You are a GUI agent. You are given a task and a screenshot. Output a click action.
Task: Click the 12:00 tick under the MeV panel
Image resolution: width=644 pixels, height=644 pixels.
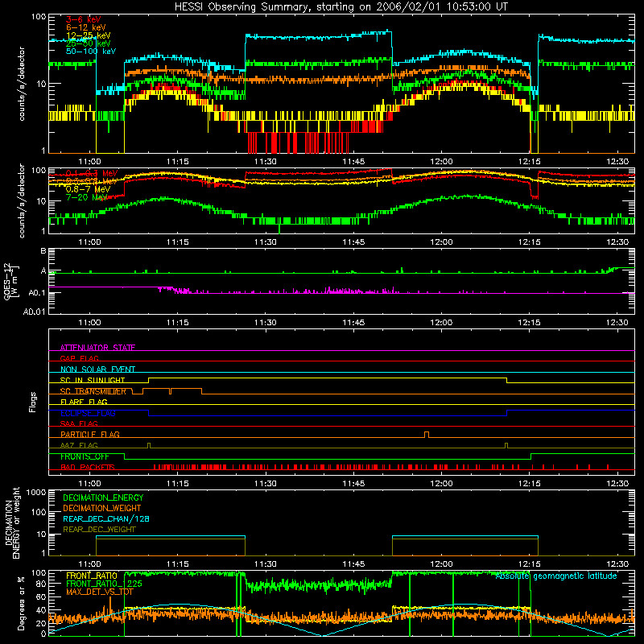pos(441,242)
